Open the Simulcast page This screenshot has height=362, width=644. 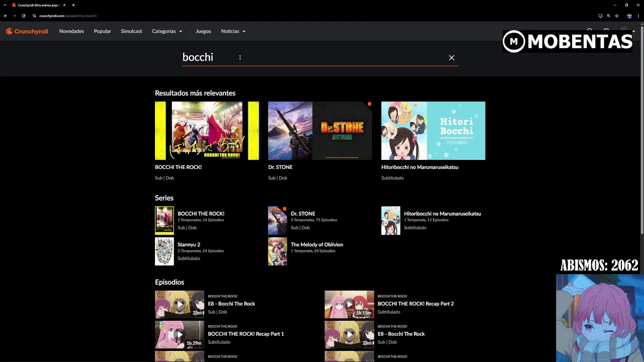pyautogui.click(x=131, y=31)
